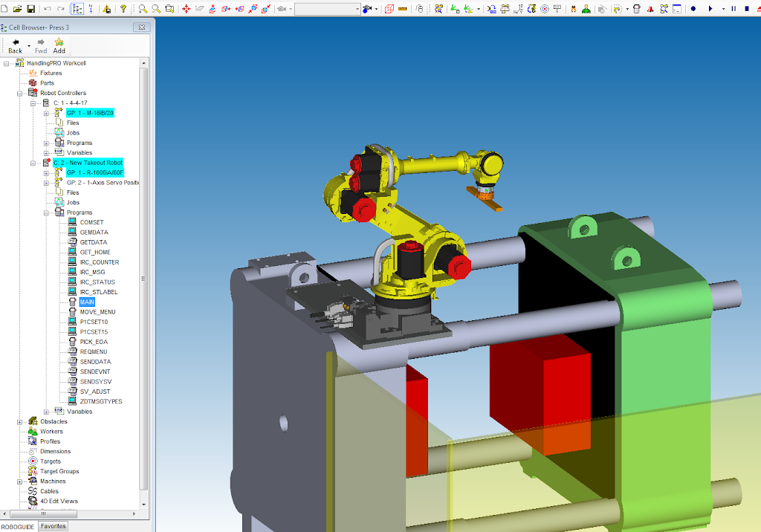This screenshot has width=761, height=532.
Task: Stop the simulation with the square button
Action: pyautogui.click(x=747, y=9)
